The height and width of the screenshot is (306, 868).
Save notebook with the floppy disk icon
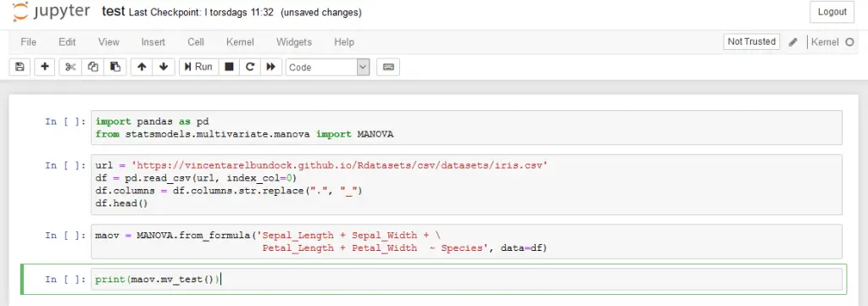pos(19,67)
